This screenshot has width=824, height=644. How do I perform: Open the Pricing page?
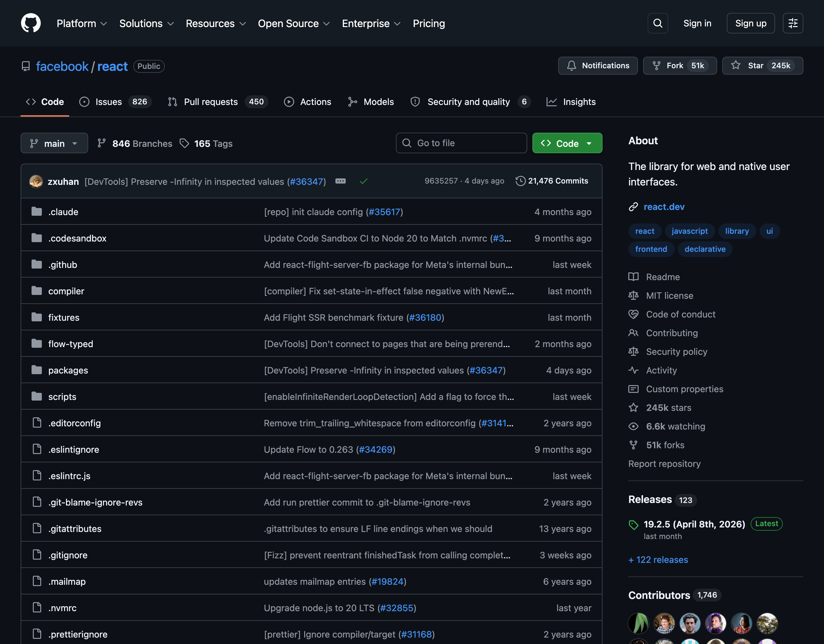point(429,24)
